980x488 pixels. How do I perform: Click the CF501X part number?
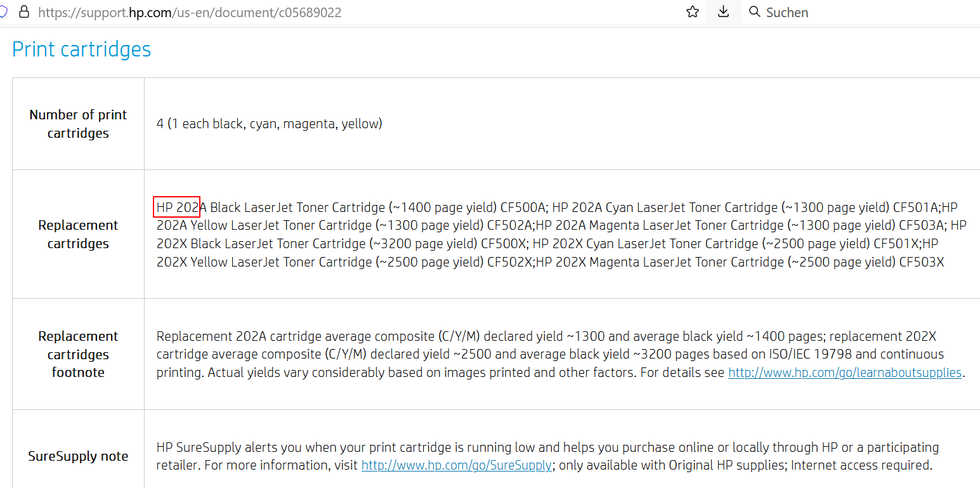tap(897, 244)
